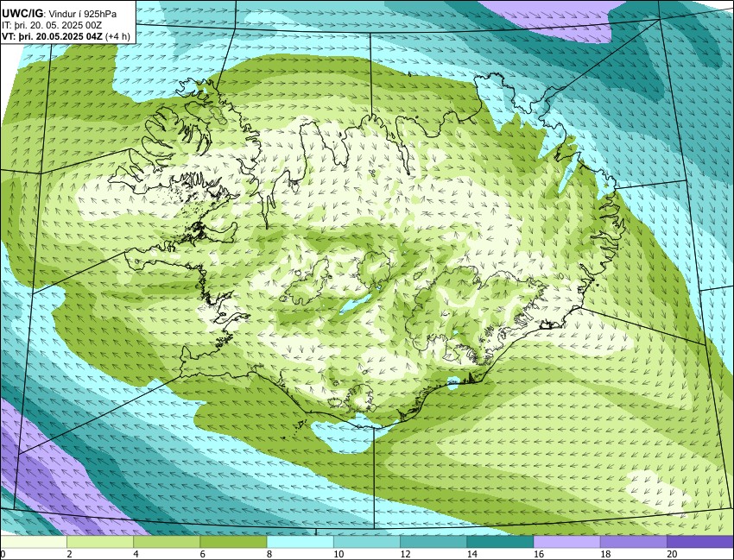This screenshot has width=734, height=560.
Task: Click the legend value '8'
Action: pyautogui.click(x=269, y=554)
